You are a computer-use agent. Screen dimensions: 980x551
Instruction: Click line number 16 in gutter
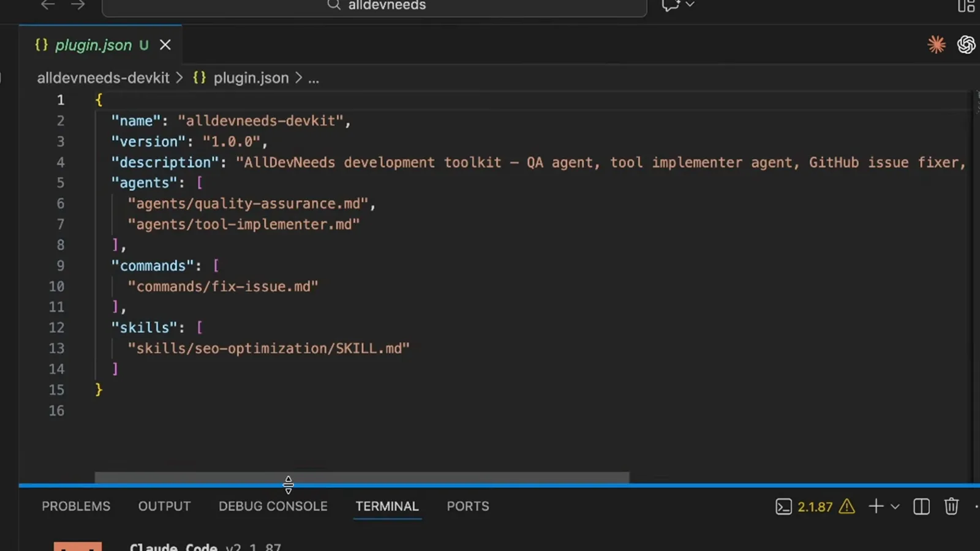(x=56, y=411)
